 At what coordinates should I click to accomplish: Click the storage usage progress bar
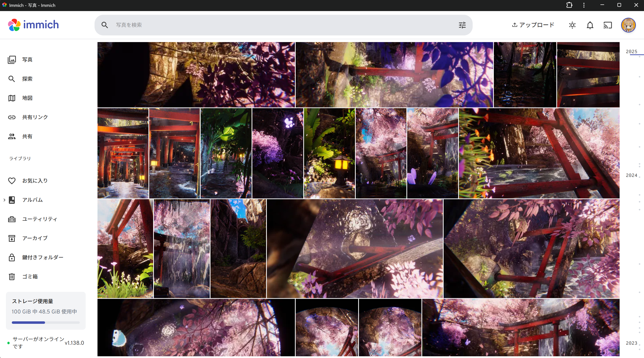pyautogui.click(x=46, y=323)
